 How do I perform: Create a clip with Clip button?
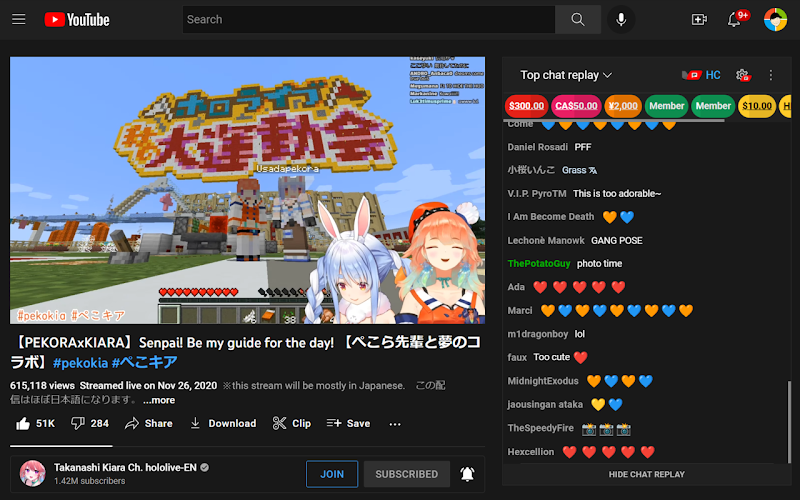(x=292, y=423)
